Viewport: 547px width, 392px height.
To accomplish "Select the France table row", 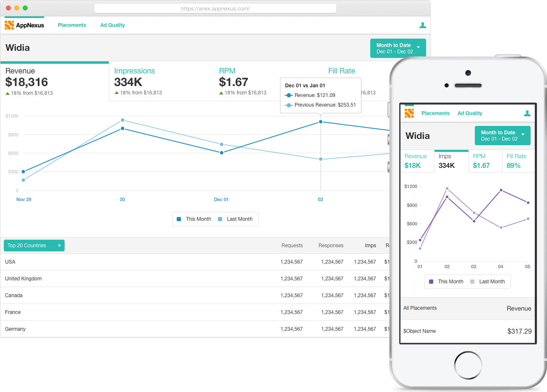I will click(x=195, y=312).
